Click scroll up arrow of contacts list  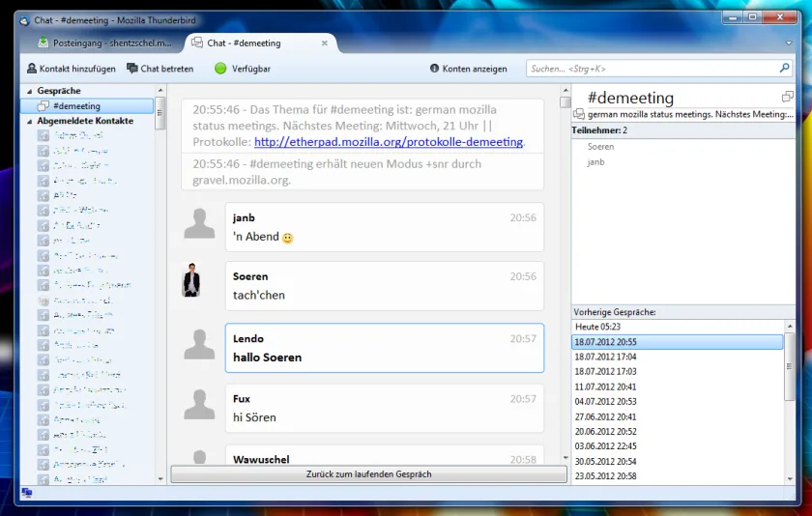pyautogui.click(x=160, y=90)
